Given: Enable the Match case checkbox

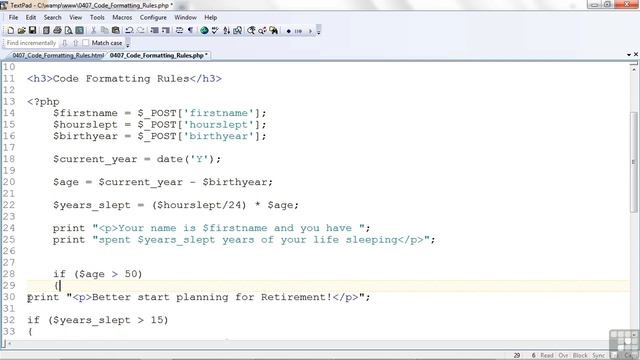Looking at the screenshot, I should pos(86,42).
